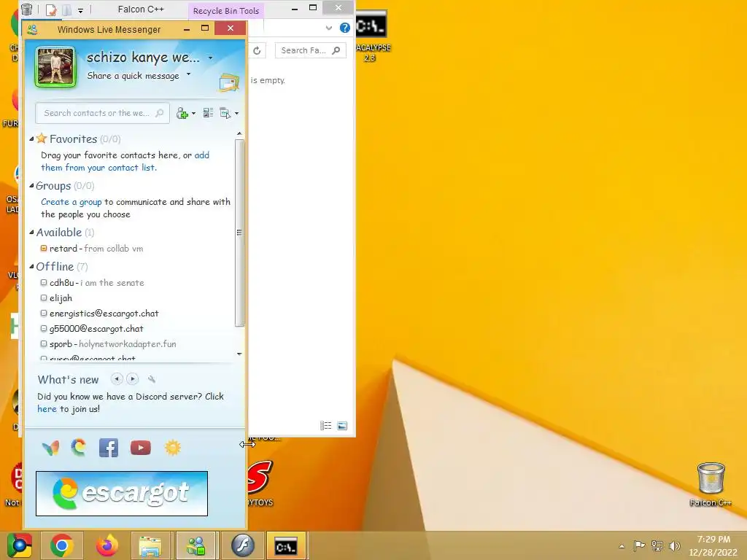Image resolution: width=747 pixels, height=560 pixels.
Task: Click the help question mark in Explorer window
Action: (344, 28)
